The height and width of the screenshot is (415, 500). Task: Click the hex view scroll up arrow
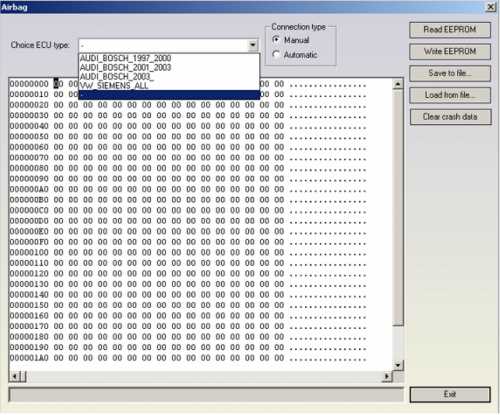click(x=397, y=84)
